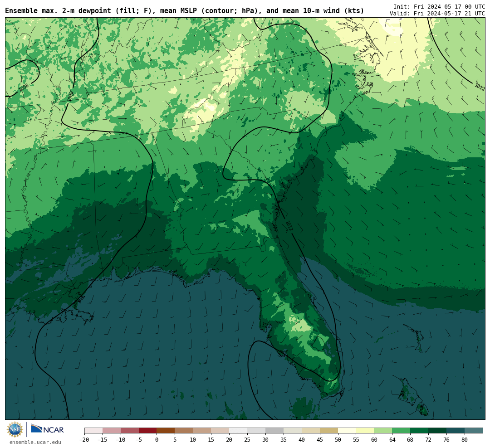Pick the beige swatch between 40 and 45
The width and height of the screenshot is (490, 448).
[311, 431]
